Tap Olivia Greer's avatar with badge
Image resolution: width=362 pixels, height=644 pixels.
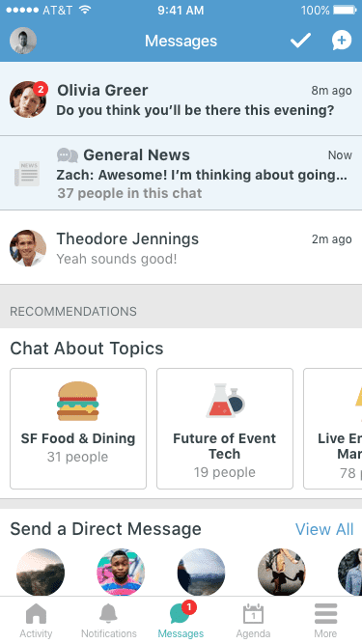28,99
